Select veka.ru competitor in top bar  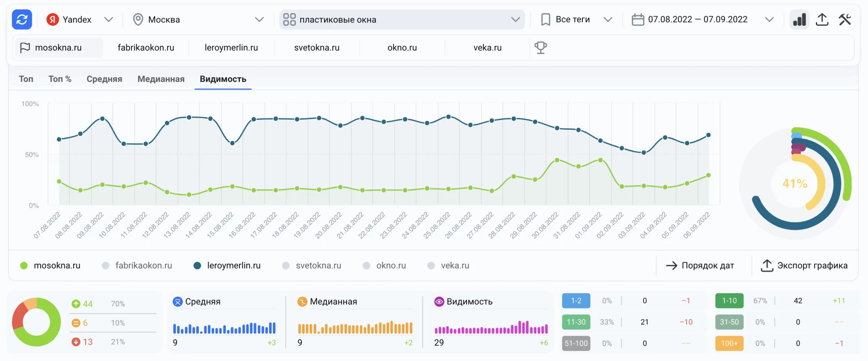[487, 47]
